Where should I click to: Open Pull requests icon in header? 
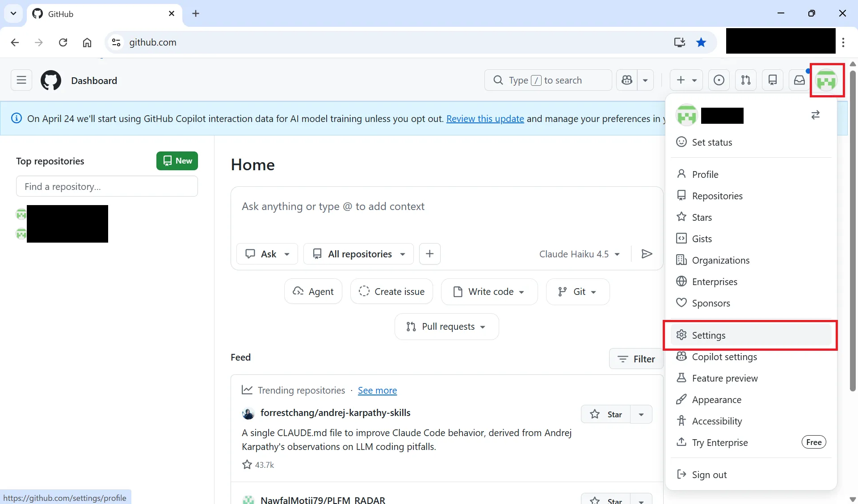(x=745, y=80)
